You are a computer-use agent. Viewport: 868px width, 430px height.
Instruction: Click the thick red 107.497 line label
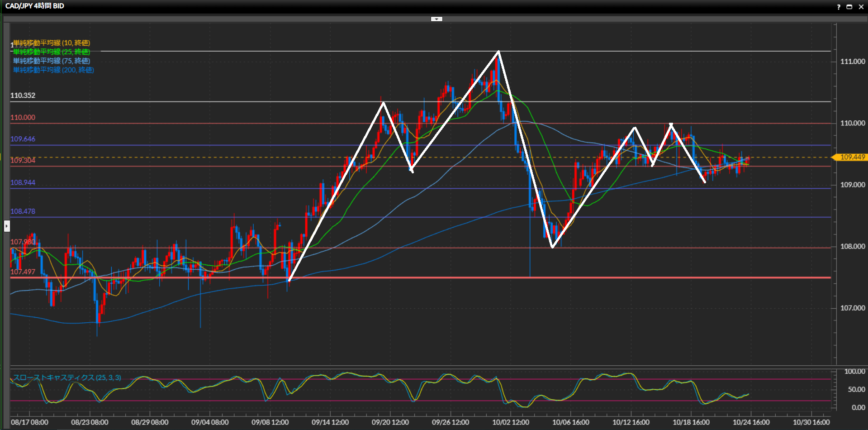click(23, 272)
